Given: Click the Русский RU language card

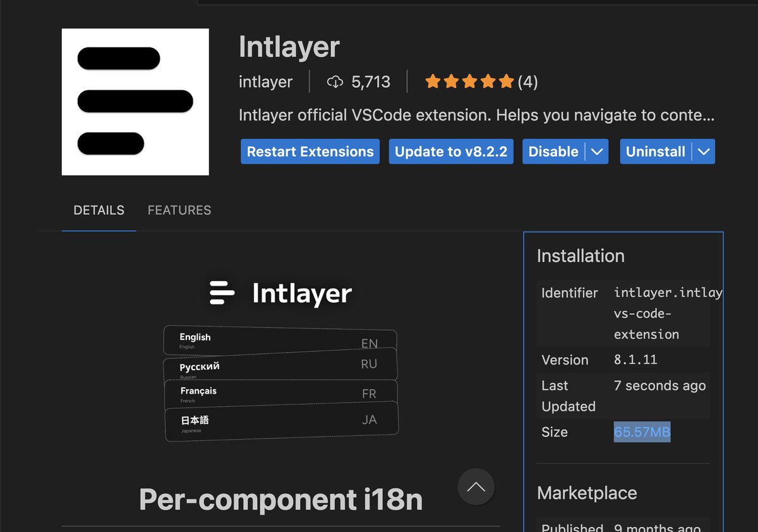Looking at the screenshot, I should coord(280,366).
